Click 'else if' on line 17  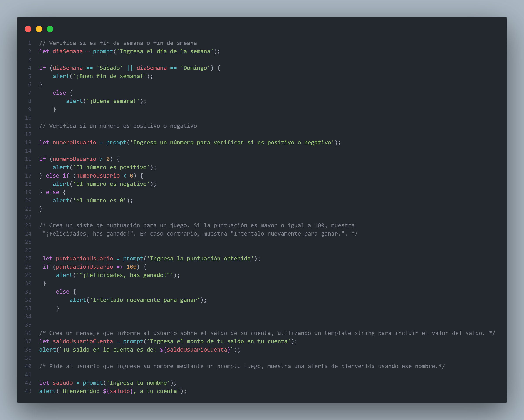point(58,176)
